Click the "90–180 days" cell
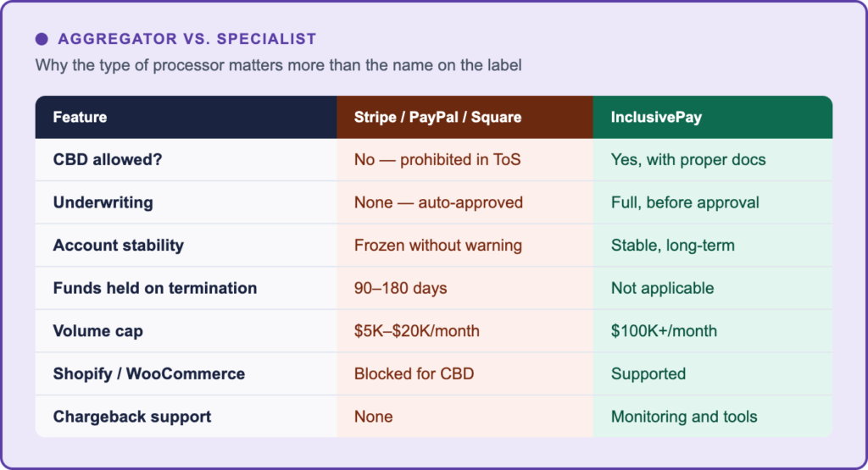 click(x=401, y=288)
